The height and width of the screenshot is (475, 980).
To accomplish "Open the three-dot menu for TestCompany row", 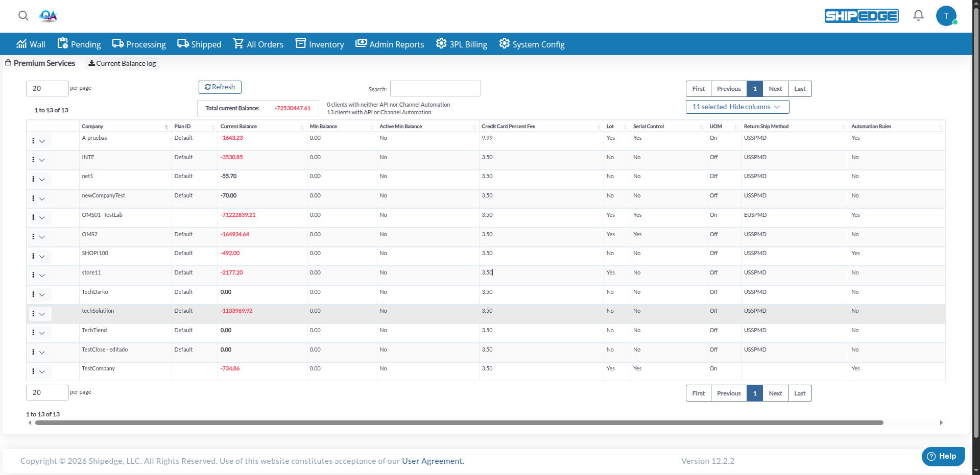I will (33, 371).
